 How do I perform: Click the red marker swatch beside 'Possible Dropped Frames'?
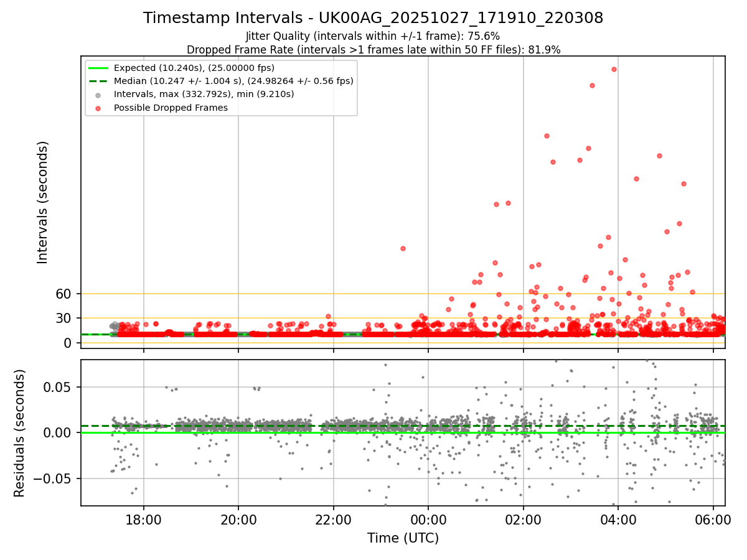pos(98,108)
